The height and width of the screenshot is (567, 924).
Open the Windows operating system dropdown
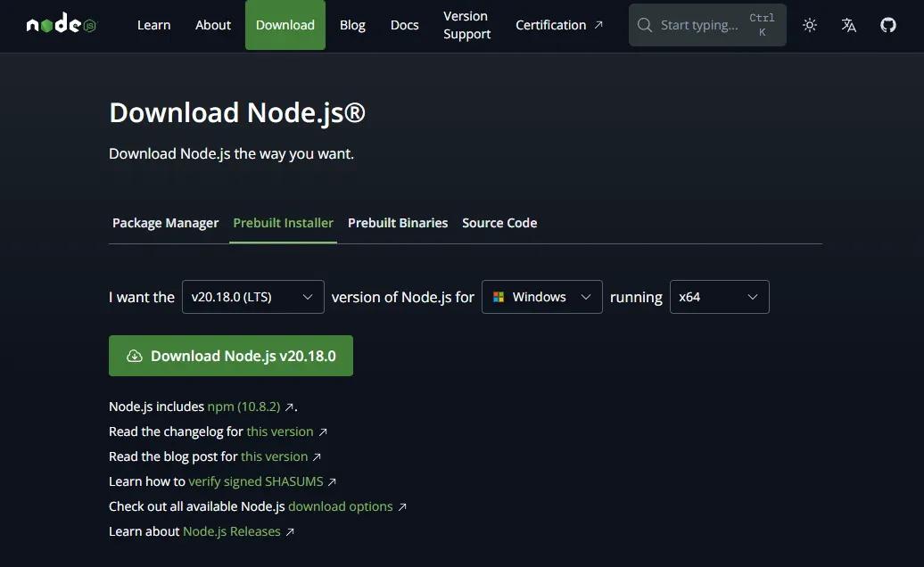(542, 297)
